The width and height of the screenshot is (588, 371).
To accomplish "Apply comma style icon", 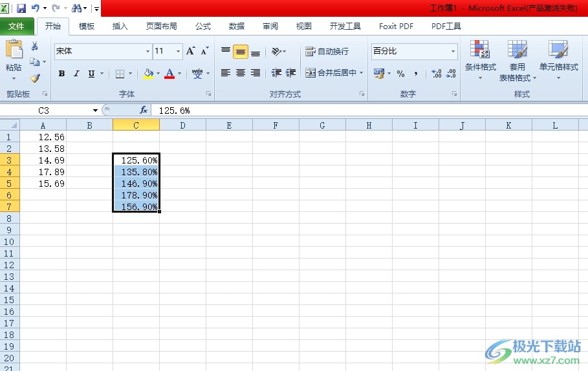I will point(416,74).
